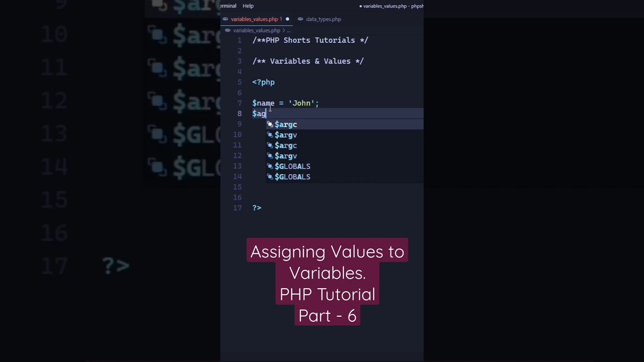Click the $ag text being typed

[x=259, y=114]
